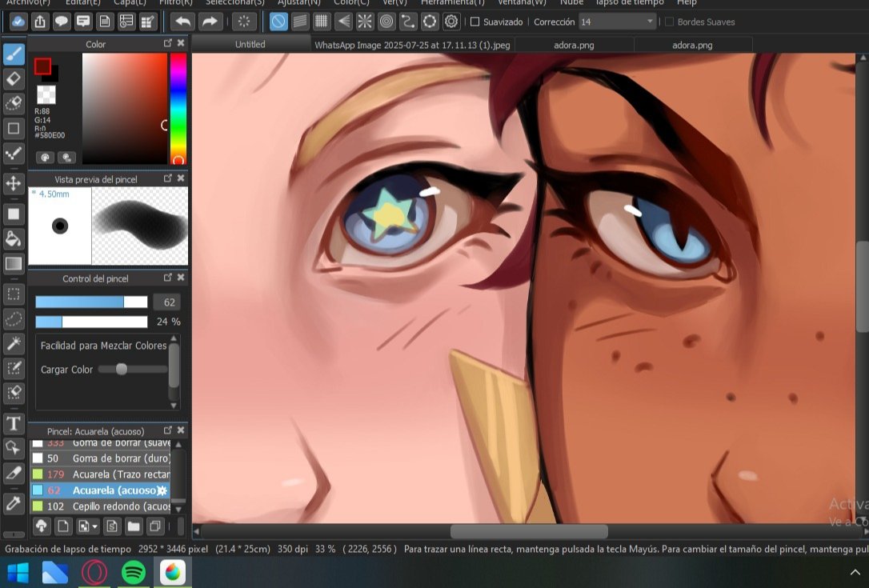Enable vanishing point snap guide
The image size is (869, 588).
[343, 22]
